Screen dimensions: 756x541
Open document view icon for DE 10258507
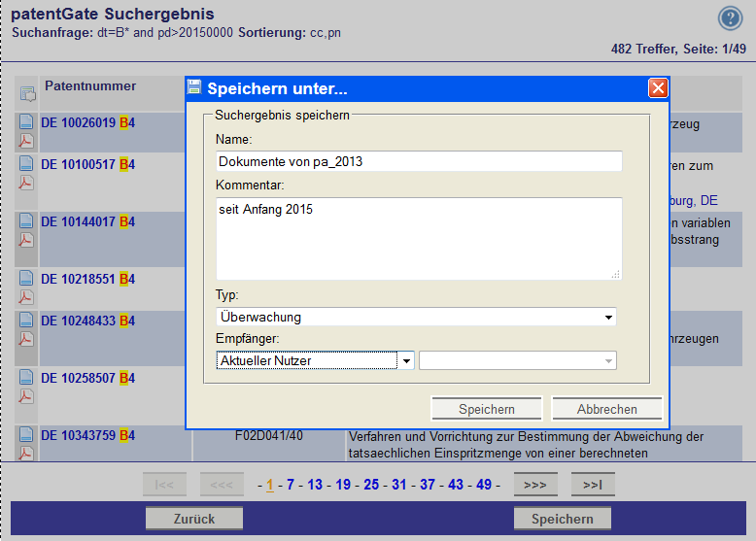pos(26,378)
